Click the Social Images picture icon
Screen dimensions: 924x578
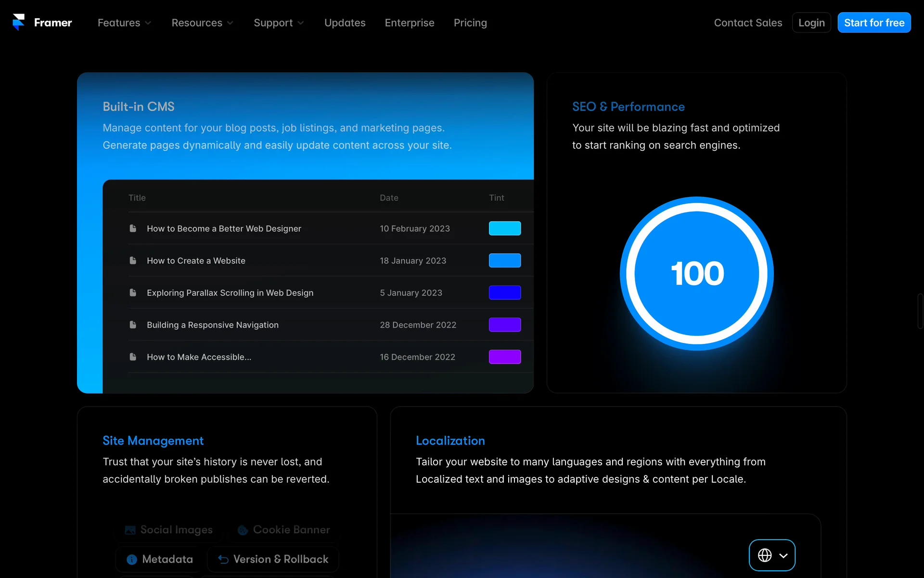[130, 530]
